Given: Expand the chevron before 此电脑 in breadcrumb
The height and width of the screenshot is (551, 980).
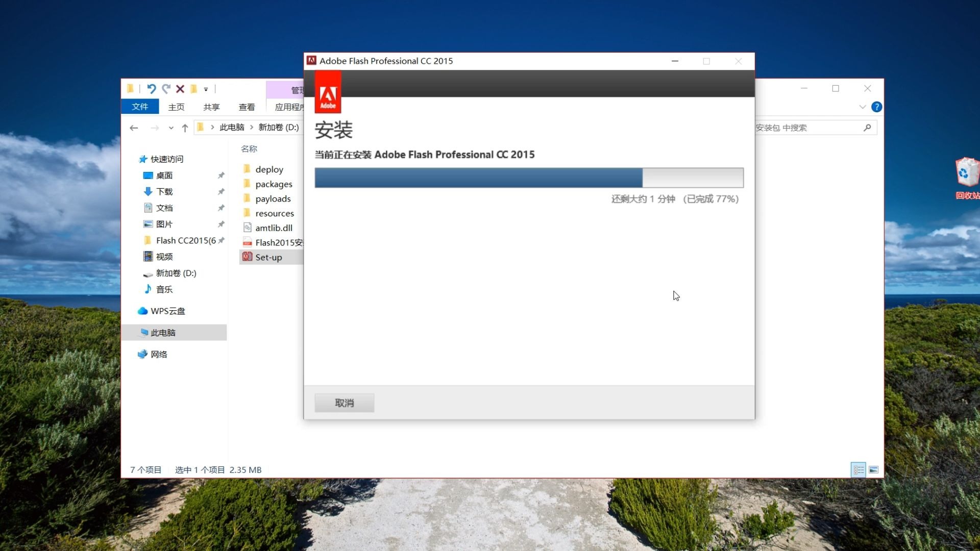Looking at the screenshot, I should click(x=212, y=127).
